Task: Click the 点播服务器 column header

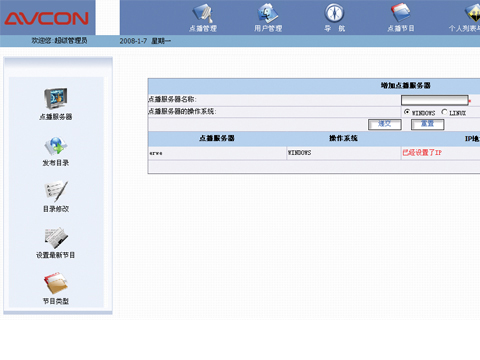Action: click(x=217, y=138)
